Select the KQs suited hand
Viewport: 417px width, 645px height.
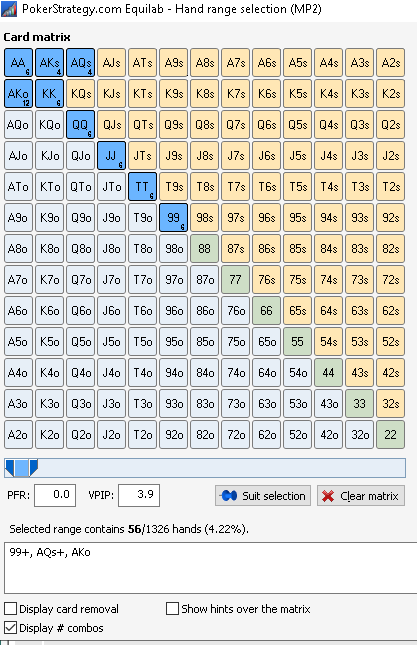click(81, 93)
